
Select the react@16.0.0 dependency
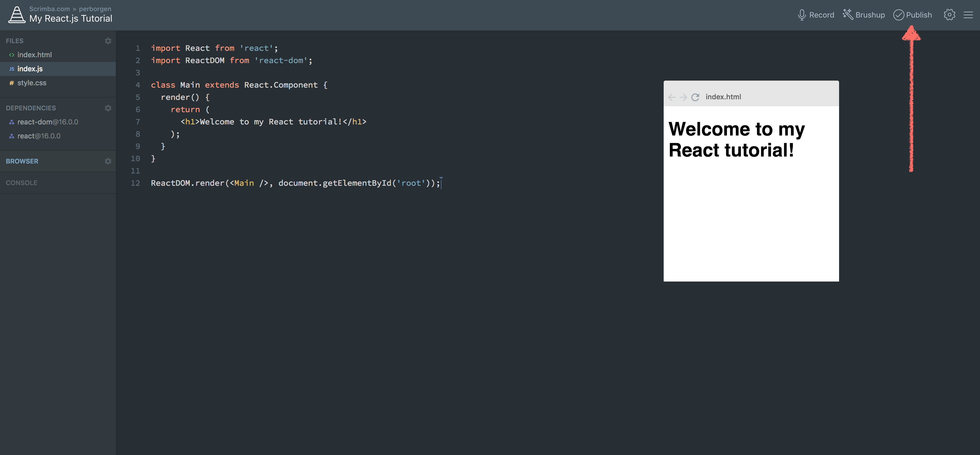[x=39, y=136]
